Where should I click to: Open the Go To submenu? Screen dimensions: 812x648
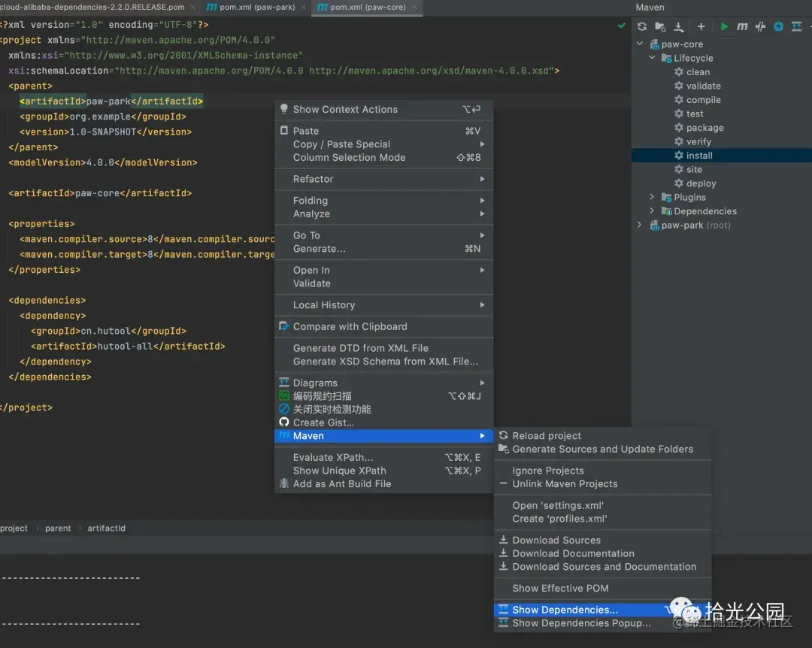383,235
